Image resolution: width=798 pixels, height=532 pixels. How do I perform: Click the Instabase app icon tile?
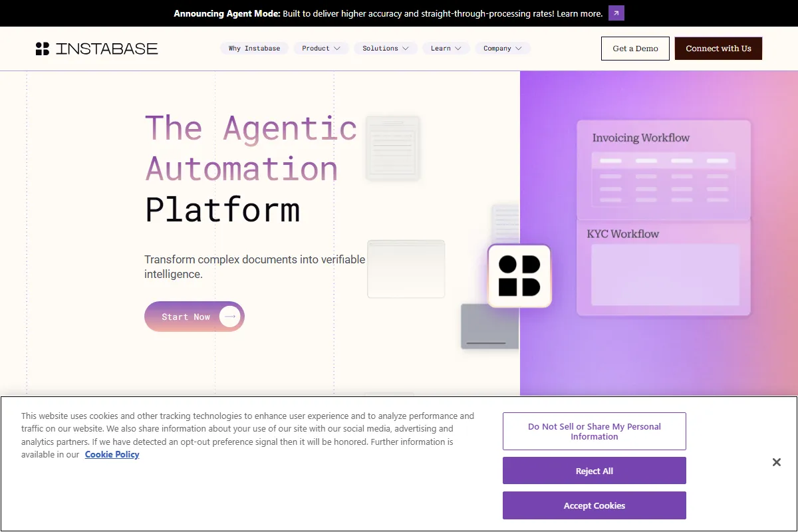519,276
